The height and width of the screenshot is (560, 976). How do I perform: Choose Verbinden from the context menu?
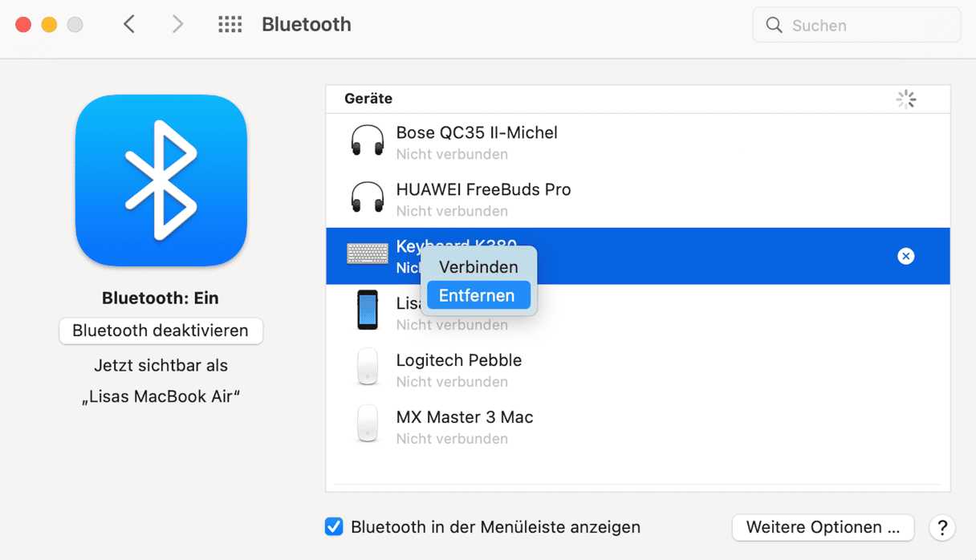[x=478, y=267]
